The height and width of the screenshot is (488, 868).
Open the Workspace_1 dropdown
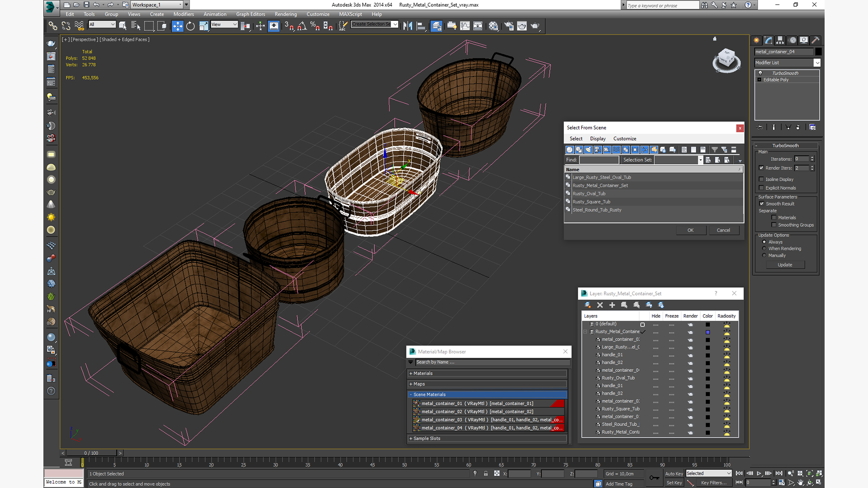click(157, 5)
